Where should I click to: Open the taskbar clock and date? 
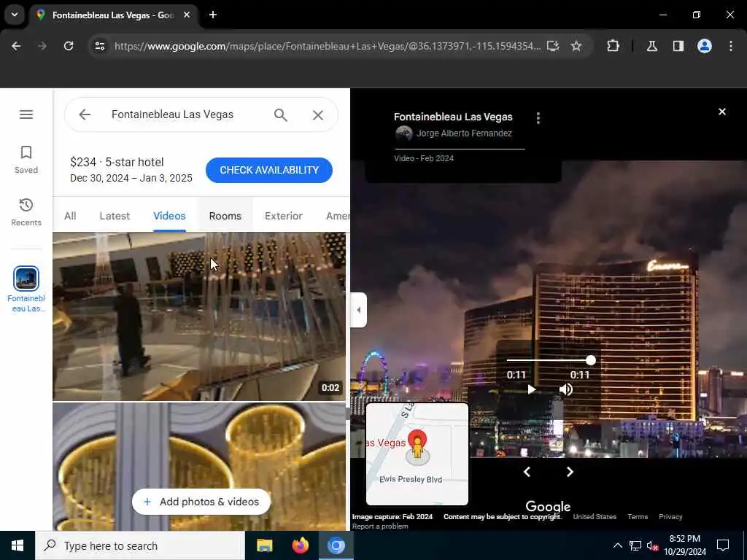point(685,545)
